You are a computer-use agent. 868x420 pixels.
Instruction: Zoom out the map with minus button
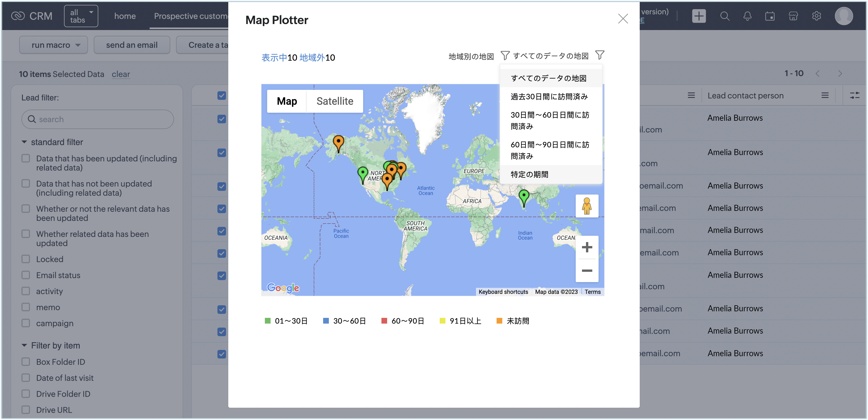tap(587, 271)
